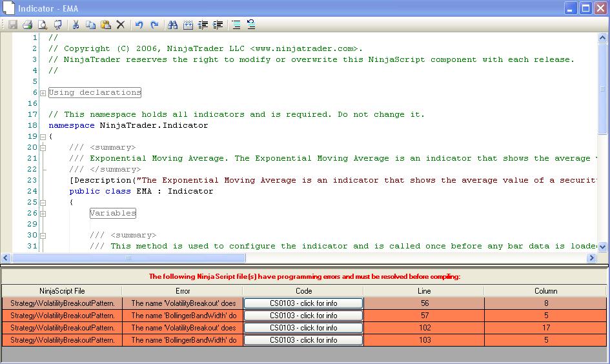Click the collapsed 'Variables' box

pyautogui.click(x=113, y=213)
